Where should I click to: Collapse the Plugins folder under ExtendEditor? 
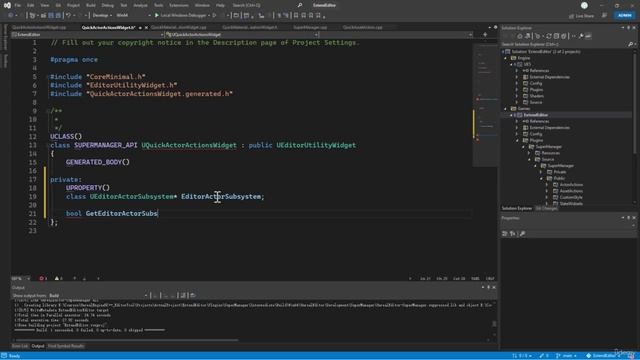[517, 140]
